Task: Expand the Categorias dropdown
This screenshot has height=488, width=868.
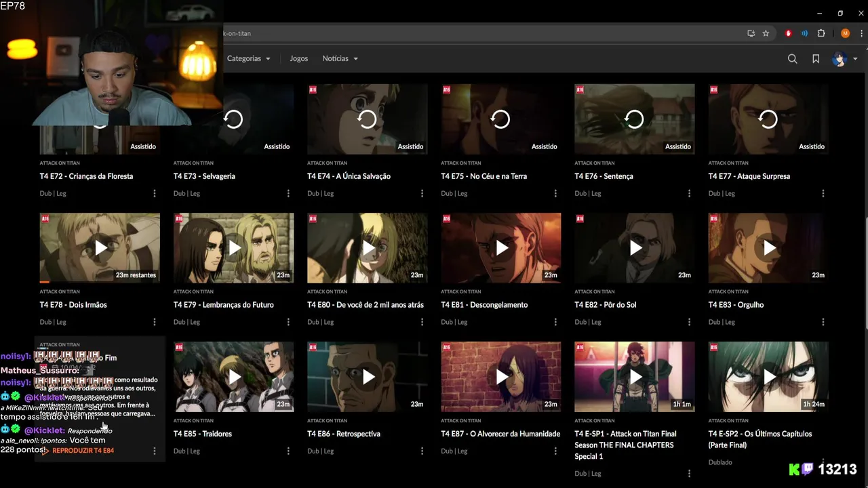Action: point(248,58)
